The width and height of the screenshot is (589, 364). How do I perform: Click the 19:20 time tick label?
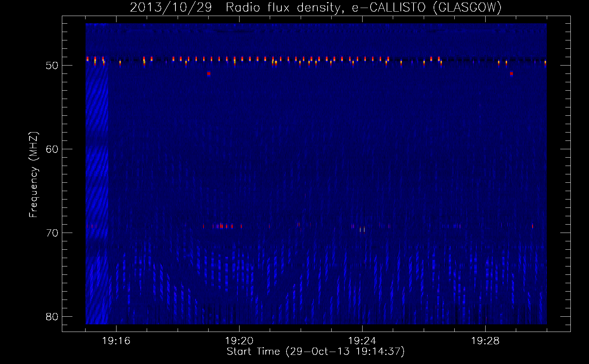tap(239, 341)
